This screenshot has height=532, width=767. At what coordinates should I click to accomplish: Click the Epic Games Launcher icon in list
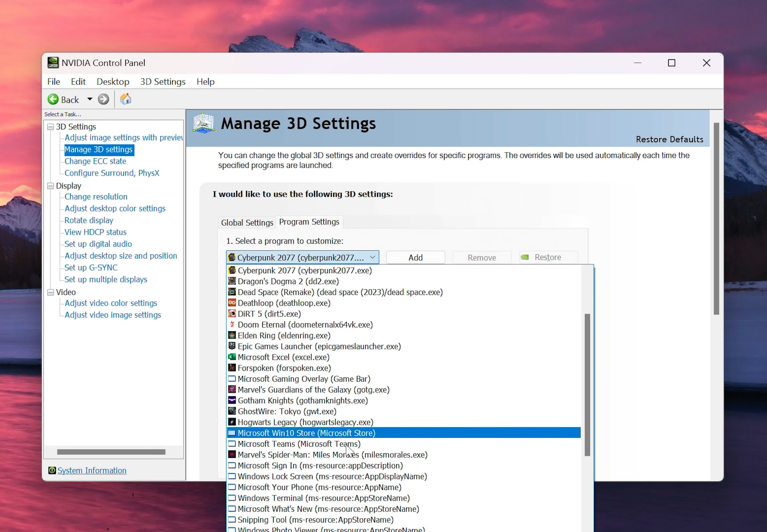(232, 346)
